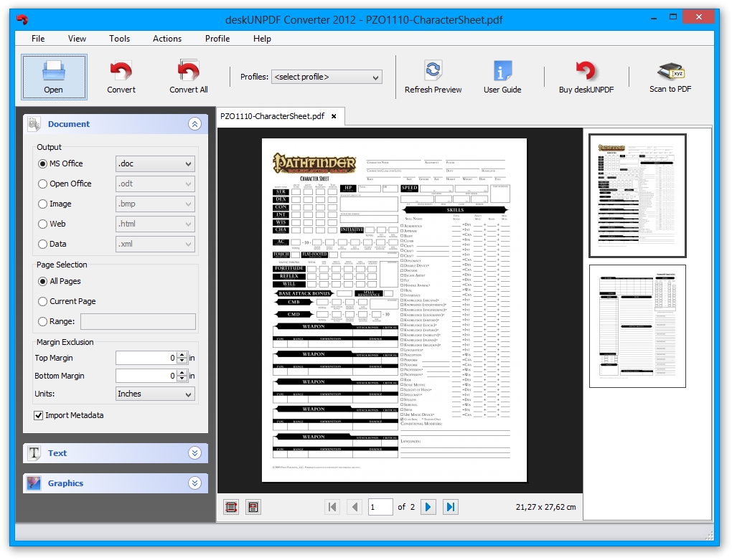Click the Top Margin value field

click(146, 358)
